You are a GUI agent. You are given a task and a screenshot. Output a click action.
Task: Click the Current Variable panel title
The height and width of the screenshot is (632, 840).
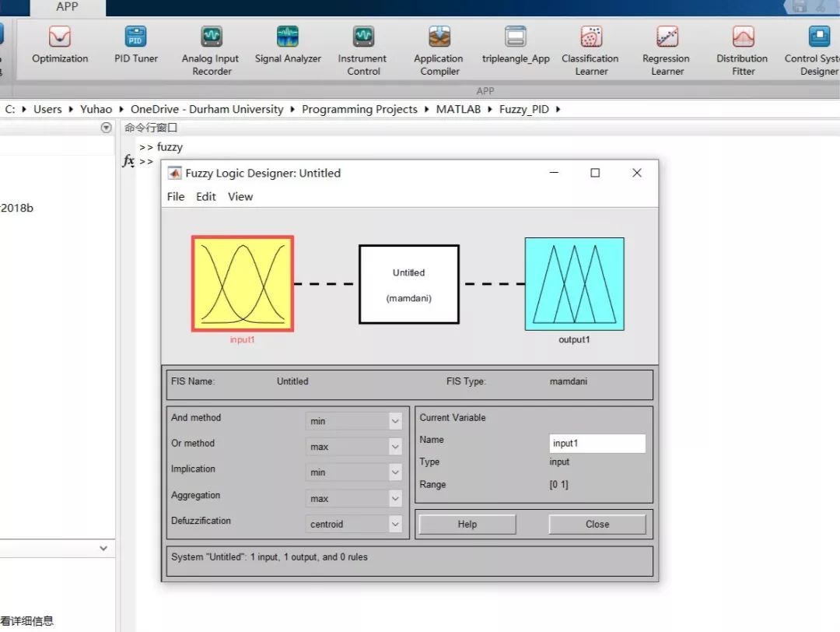click(x=453, y=418)
